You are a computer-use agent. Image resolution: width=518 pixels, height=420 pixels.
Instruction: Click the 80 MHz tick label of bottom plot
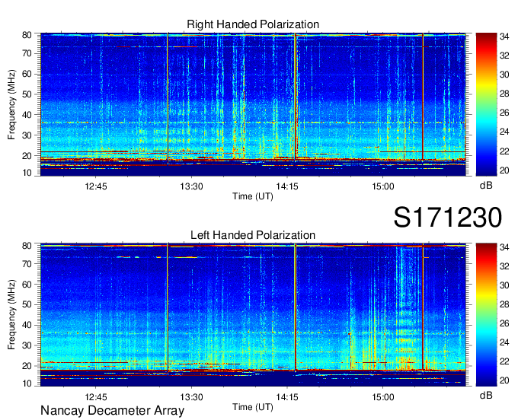click(27, 246)
